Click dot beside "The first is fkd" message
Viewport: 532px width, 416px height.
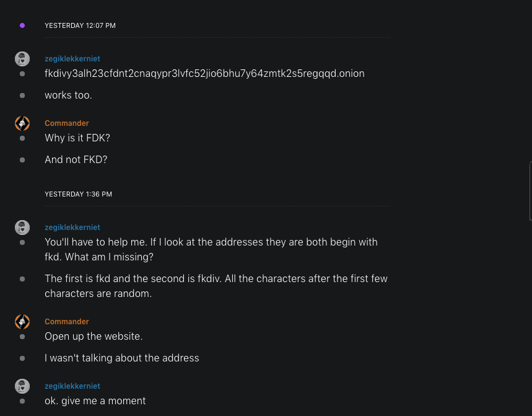pyautogui.click(x=22, y=279)
